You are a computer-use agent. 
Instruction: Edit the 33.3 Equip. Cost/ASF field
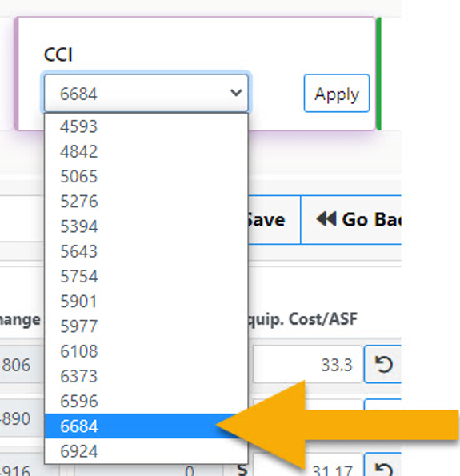(x=307, y=364)
